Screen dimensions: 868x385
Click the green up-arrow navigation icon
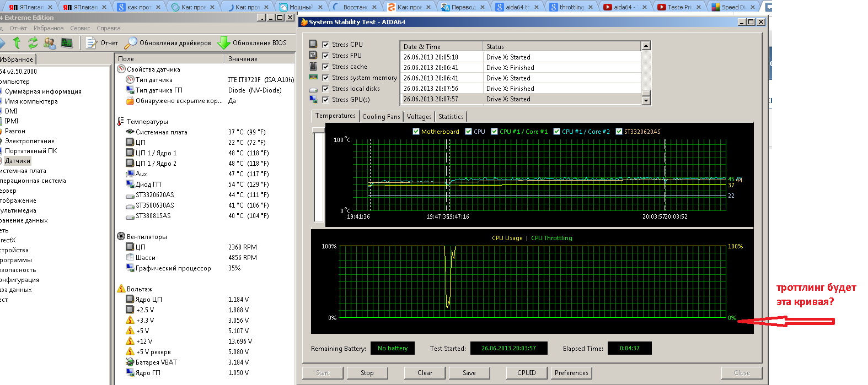(17, 43)
